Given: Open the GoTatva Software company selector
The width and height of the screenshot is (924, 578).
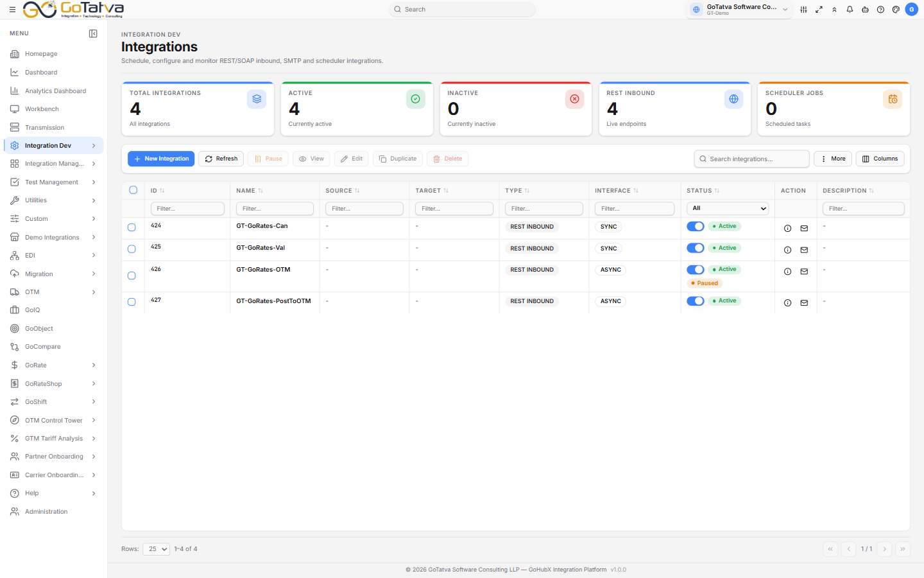Looking at the screenshot, I should point(739,10).
